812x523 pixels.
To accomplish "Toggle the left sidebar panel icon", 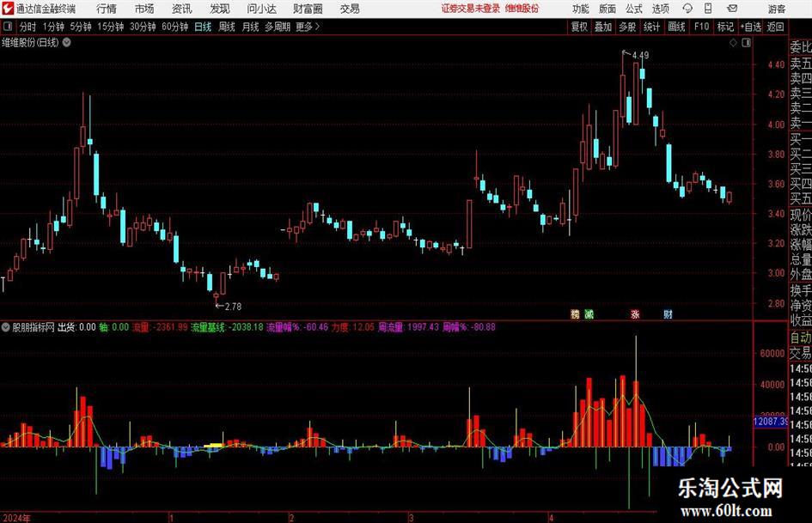I will 8,27.
